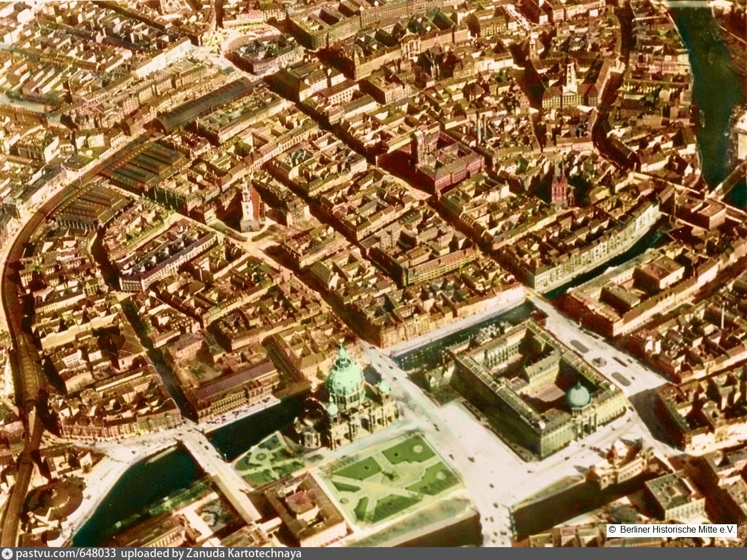Click the pale church tower at upper-right
Viewport: 747px width, 560px height.
pos(570,78)
